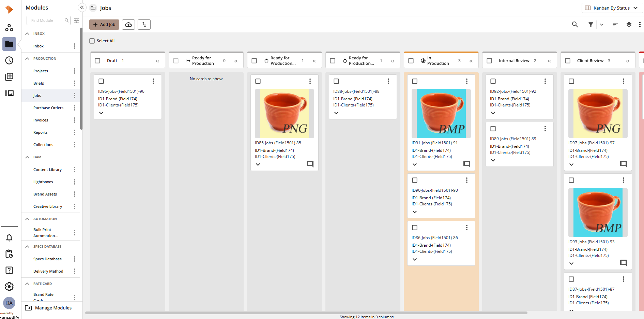Check the Client Review column checkbox
Screen dimensions: 644x319
(568, 61)
